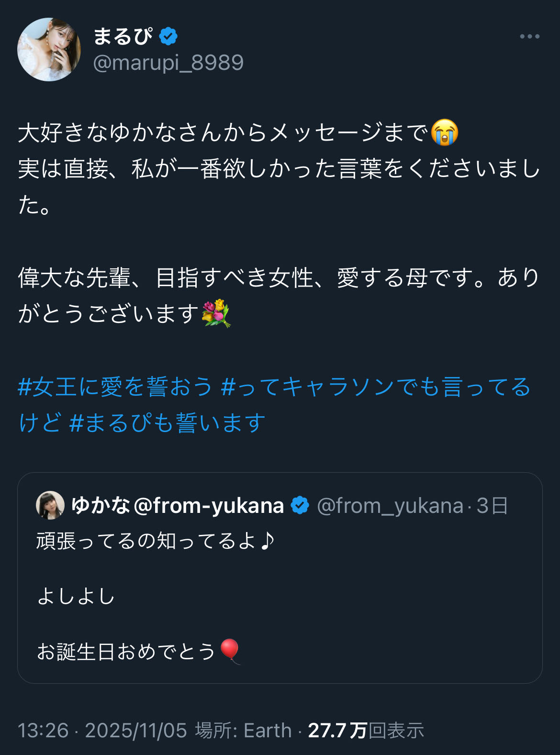This screenshot has height=755, width=560.
Task: Click the bouquet emoji after ありがとうございます
Action: pos(216,313)
